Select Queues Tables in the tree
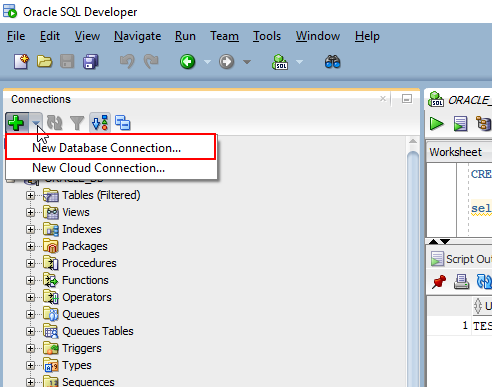The height and width of the screenshot is (387, 492). (x=98, y=331)
